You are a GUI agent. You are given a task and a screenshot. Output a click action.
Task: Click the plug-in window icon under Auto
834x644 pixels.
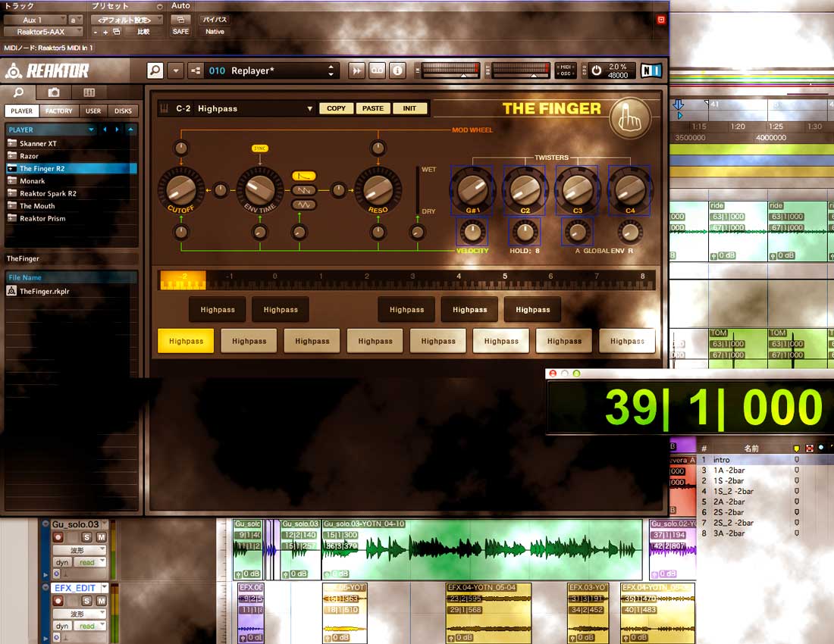pos(181,20)
